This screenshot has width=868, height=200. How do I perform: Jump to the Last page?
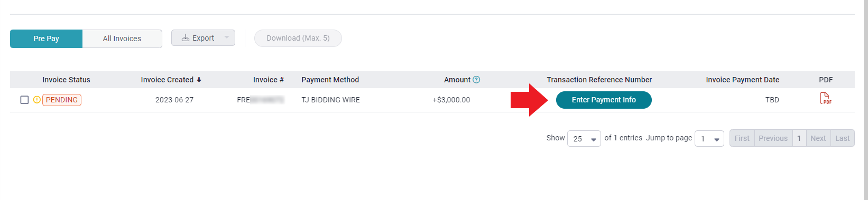(843, 138)
